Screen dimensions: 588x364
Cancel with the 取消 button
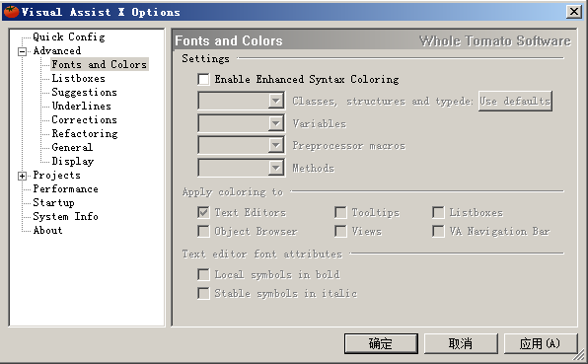461,343
